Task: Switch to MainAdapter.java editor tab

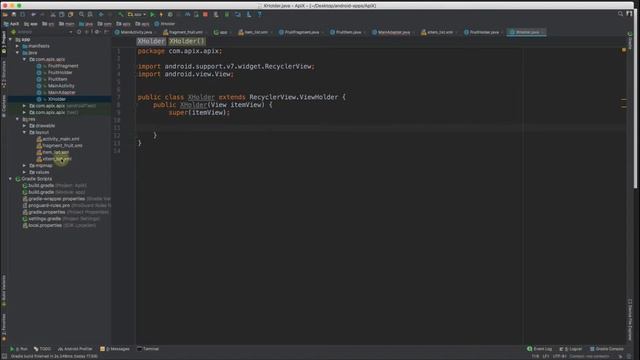Action: (393, 32)
